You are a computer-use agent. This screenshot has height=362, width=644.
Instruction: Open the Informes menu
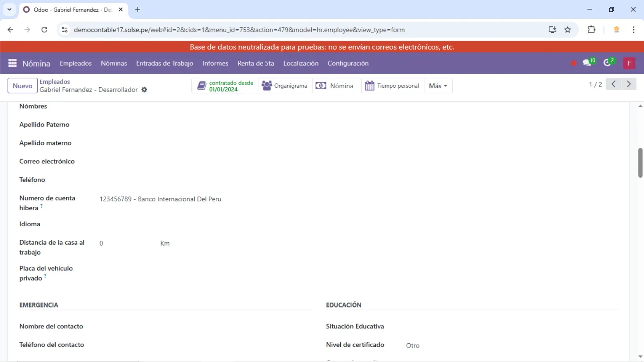point(215,63)
